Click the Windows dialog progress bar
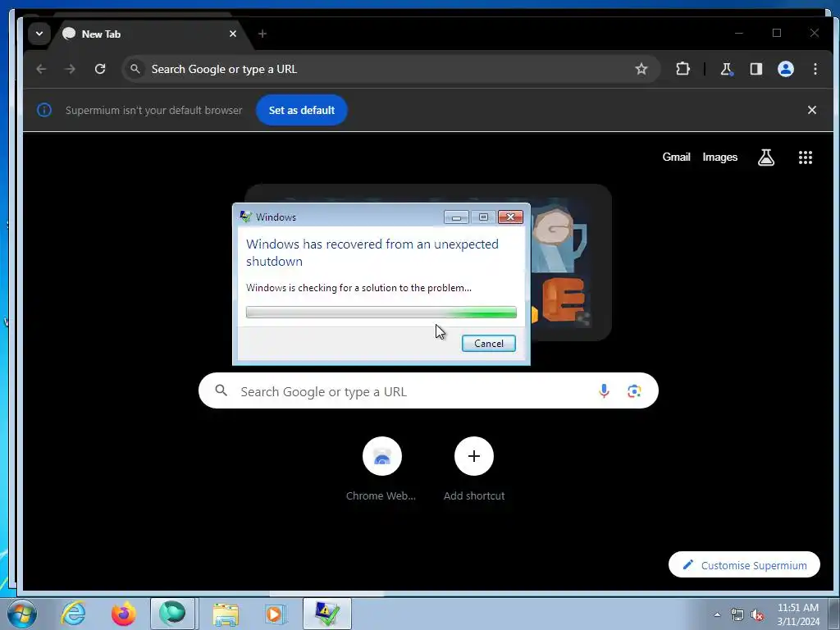The image size is (840, 630). pyautogui.click(x=381, y=312)
